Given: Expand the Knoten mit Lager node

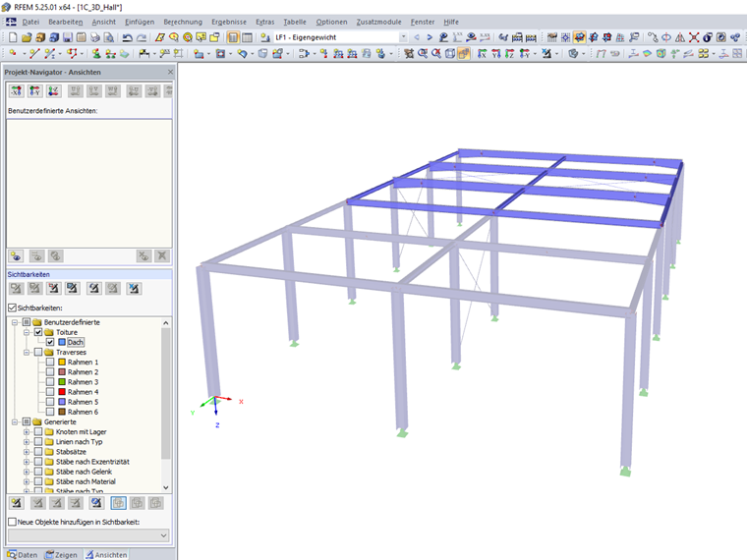Looking at the screenshot, I should coord(27,432).
